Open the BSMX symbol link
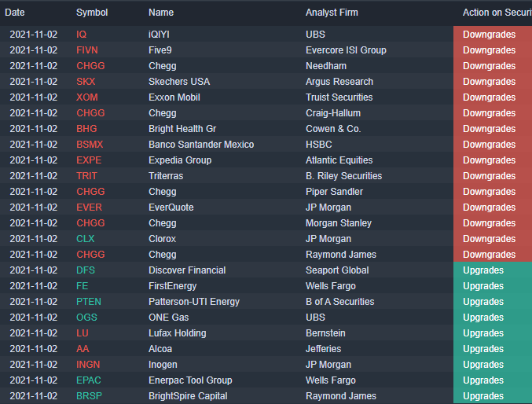 [x=90, y=145]
